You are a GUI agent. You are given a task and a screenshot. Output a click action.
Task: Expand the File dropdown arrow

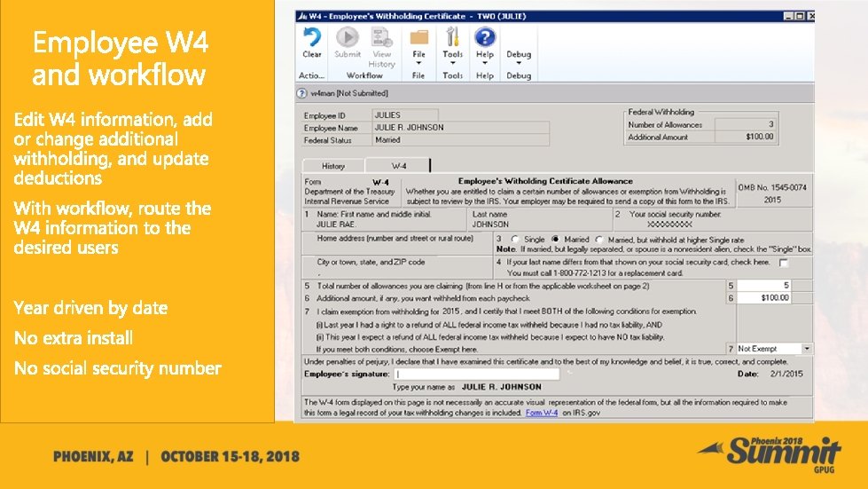(419, 63)
